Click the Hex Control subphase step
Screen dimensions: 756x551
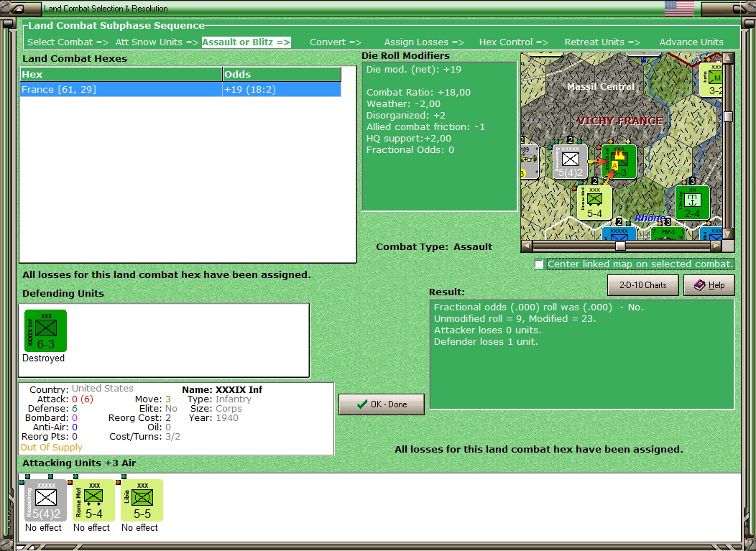tap(514, 42)
